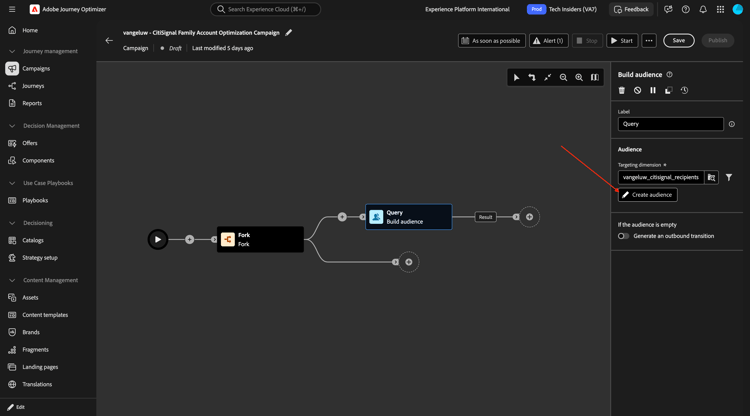Collapse the Decisioning section
The width and height of the screenshot is (750, 416).
[12, 223]
